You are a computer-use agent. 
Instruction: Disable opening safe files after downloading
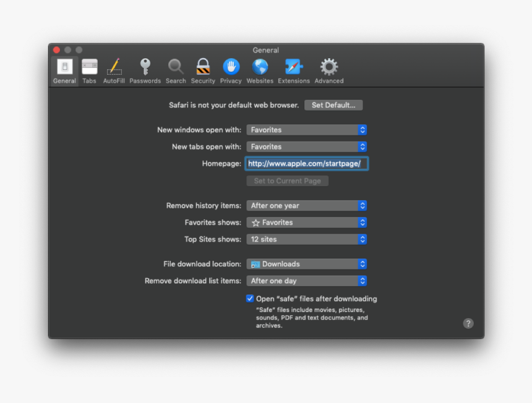pos(249,299)
